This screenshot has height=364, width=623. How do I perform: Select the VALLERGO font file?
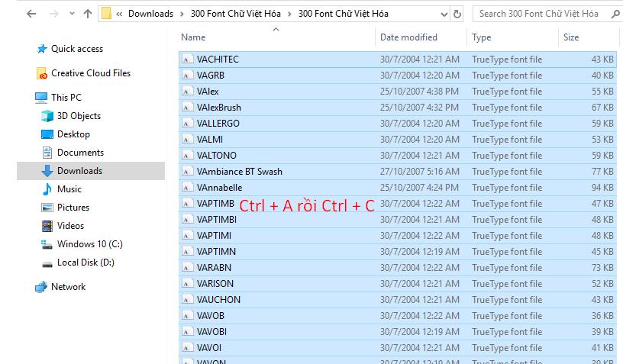[x=397, y=124]
